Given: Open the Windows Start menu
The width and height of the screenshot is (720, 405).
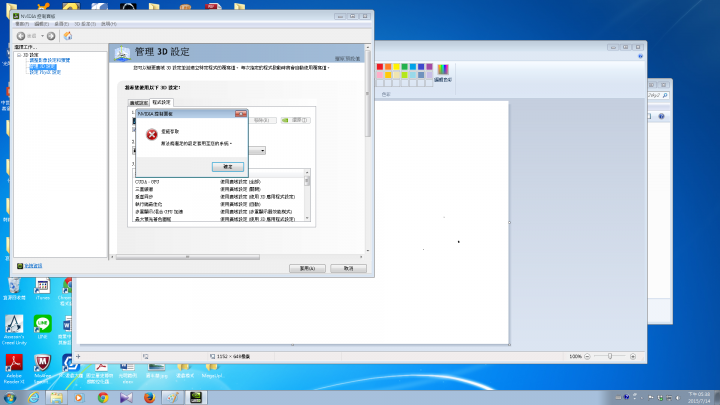Looking at the screenshot, I should (10, 398).
